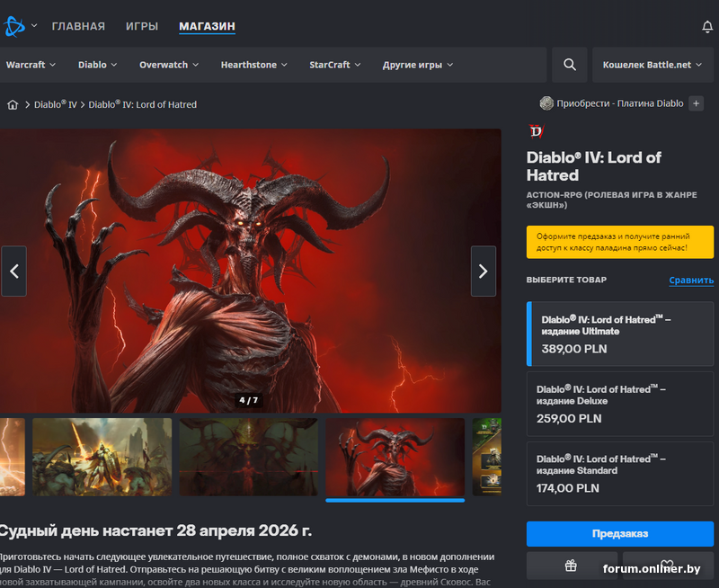Viewport: 719px width, 588px height.
Task: Expand the chevron beside Battle.net logo
Action: pos(34,26)
